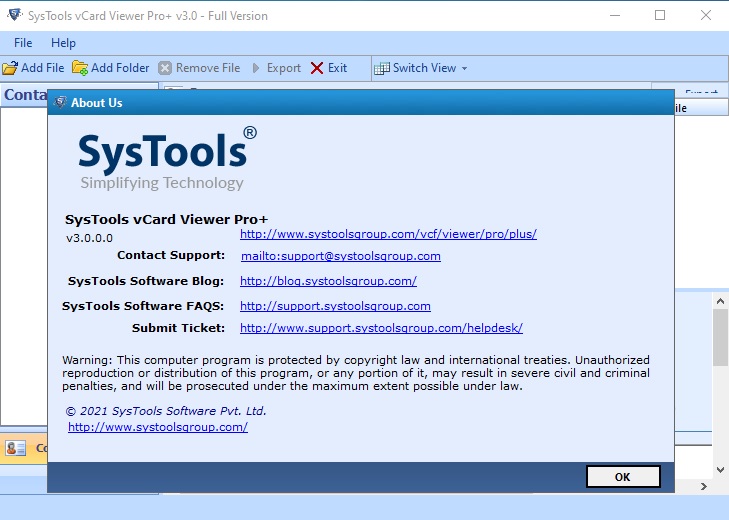Click the Export arrow icon
Screen dimensions: 729x520
(x=256, y=68)
